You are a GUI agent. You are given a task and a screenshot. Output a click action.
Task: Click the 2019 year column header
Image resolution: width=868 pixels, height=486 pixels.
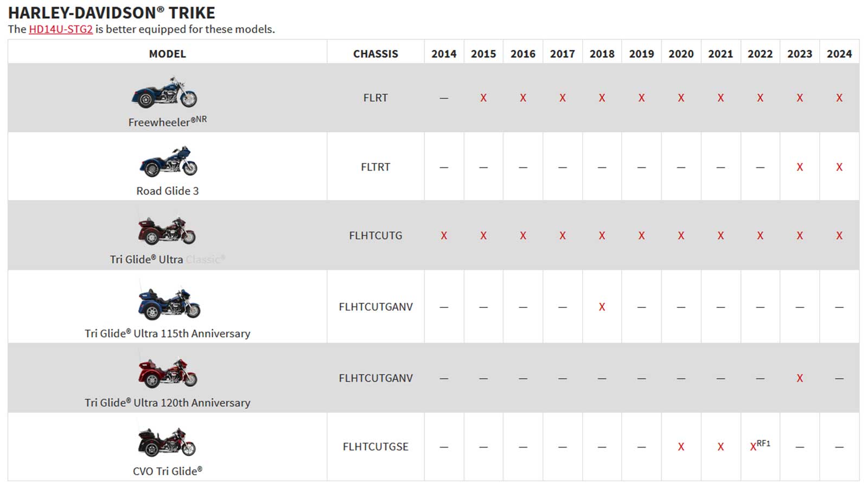641,54
